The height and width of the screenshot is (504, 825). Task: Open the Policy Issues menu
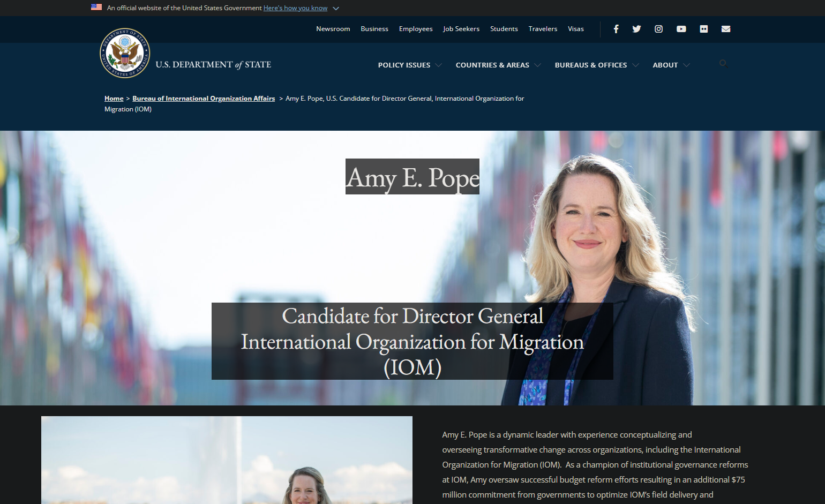click(x=404, y=65)
